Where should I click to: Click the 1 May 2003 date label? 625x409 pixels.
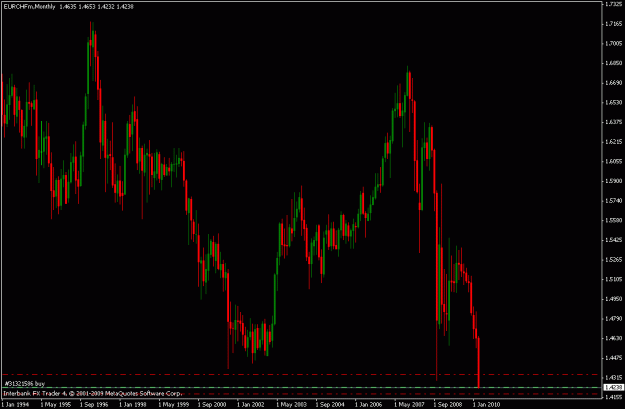[x=291, y=405]
